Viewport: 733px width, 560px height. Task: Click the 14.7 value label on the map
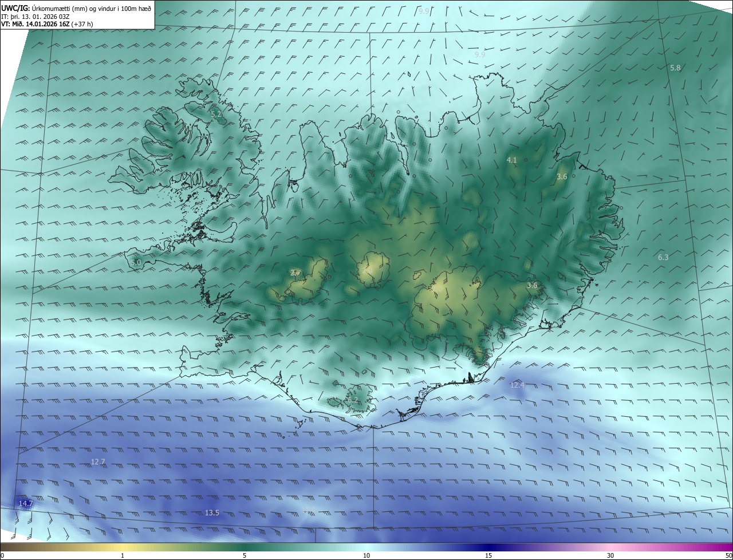26,504
